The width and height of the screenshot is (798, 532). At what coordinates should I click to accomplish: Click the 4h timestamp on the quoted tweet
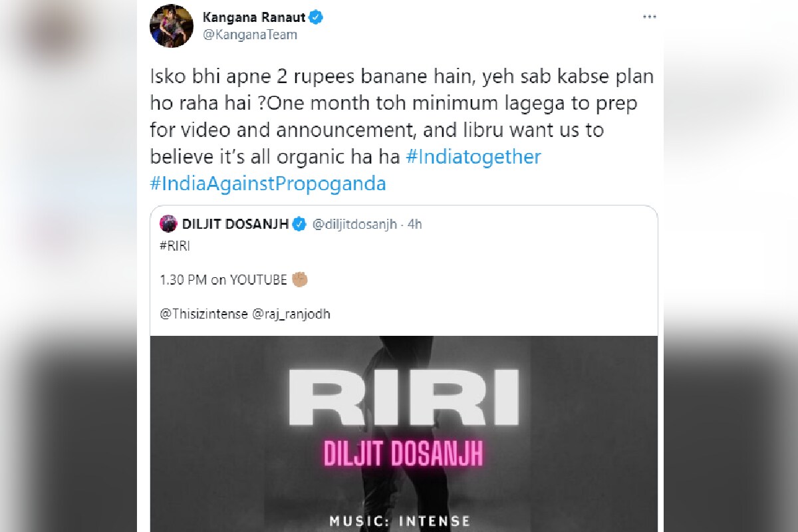pos(414,224)
